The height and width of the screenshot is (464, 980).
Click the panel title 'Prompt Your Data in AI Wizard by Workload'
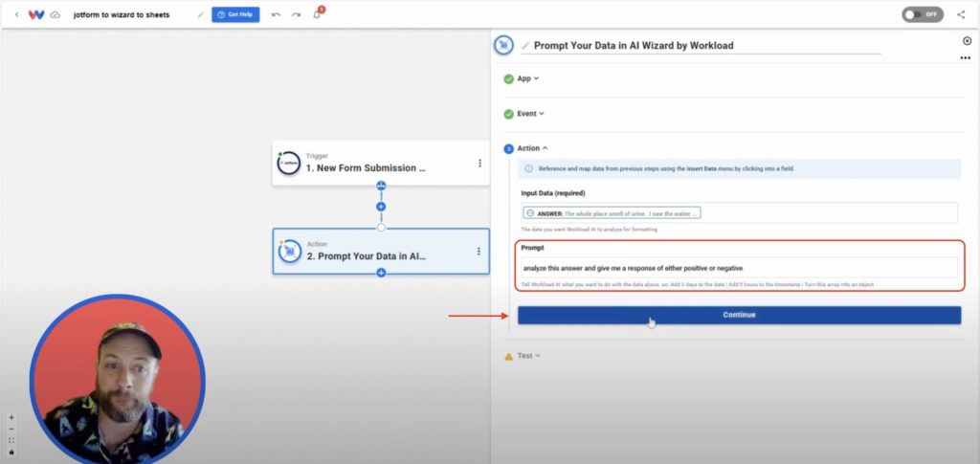[x=634, y=45]
